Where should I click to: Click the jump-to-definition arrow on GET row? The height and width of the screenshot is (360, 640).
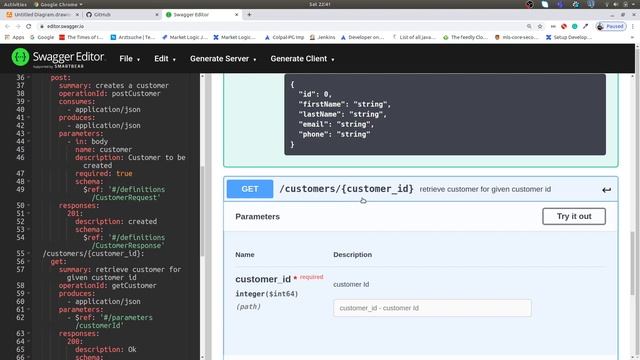coord(606,189)
